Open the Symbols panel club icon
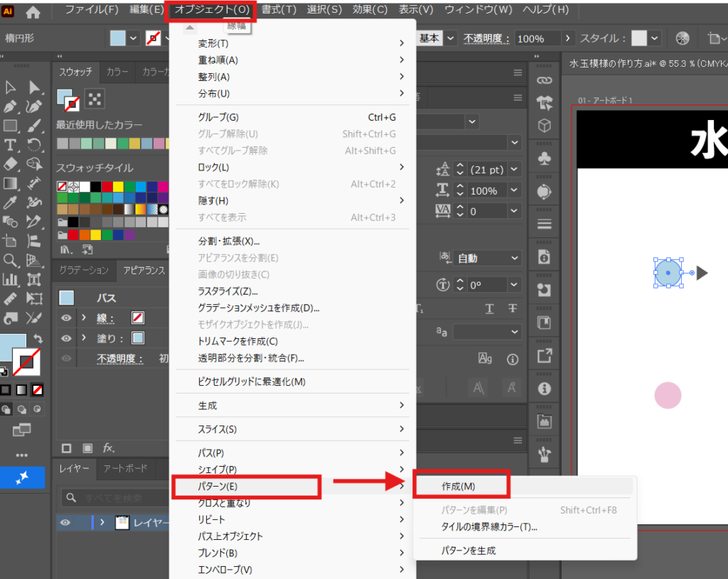This screenshot has width=728, height=579. 545,158
